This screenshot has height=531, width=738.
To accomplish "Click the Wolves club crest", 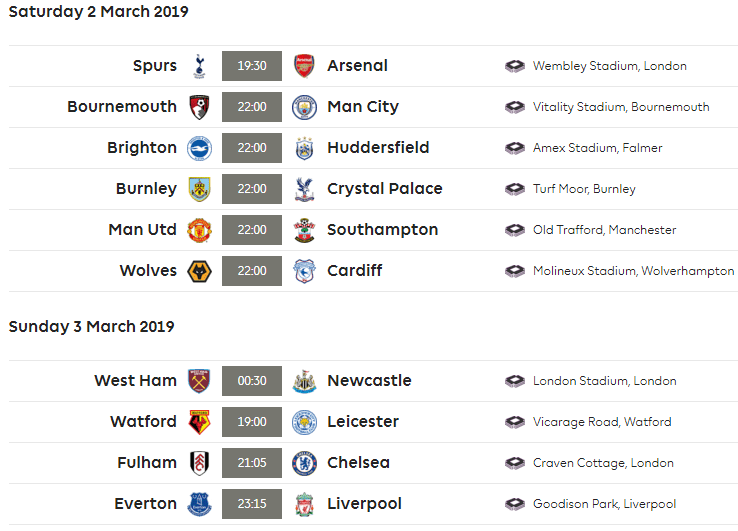I will (199, 271).
